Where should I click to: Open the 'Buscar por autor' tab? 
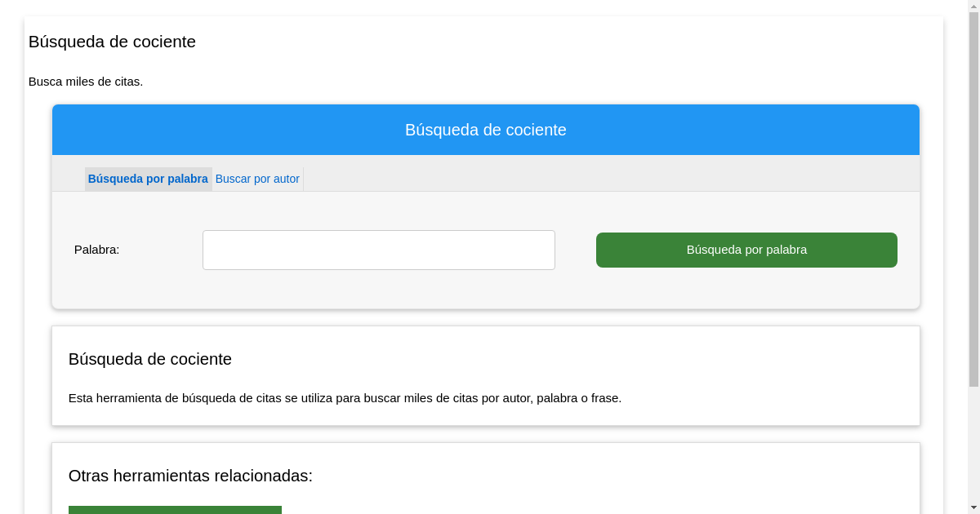[x=257, y=179]
